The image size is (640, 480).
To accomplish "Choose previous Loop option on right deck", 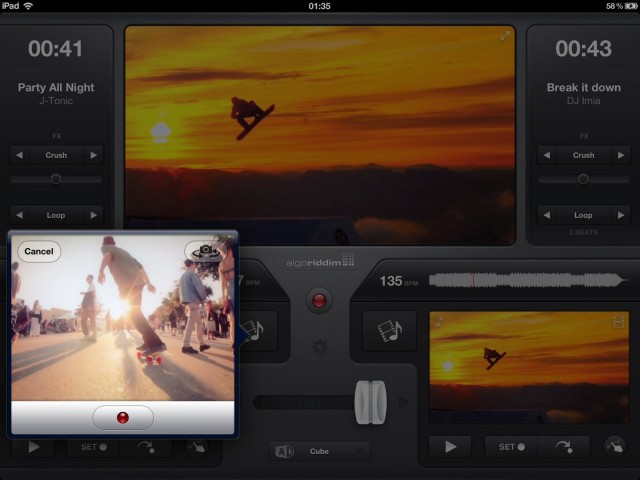I will [547, 215].
